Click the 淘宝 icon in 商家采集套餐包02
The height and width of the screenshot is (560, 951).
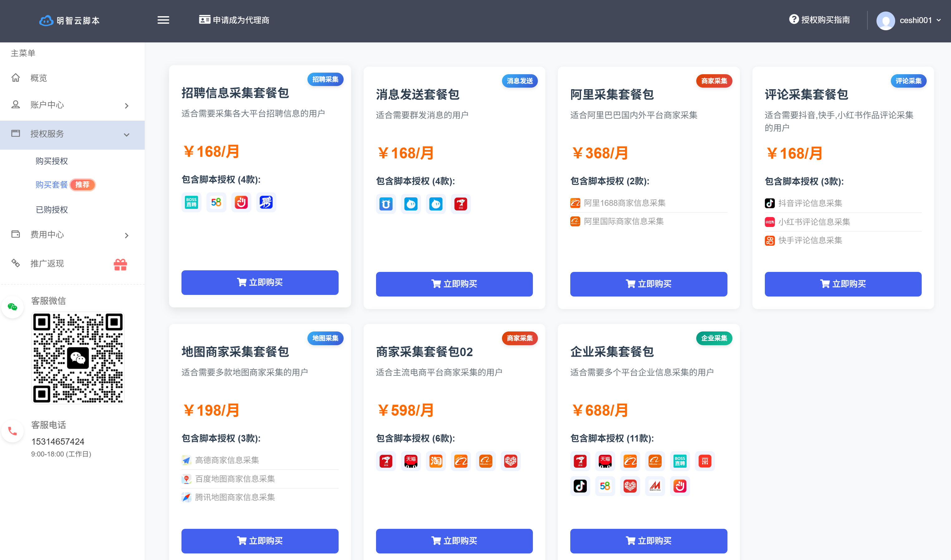click(436, 461)
